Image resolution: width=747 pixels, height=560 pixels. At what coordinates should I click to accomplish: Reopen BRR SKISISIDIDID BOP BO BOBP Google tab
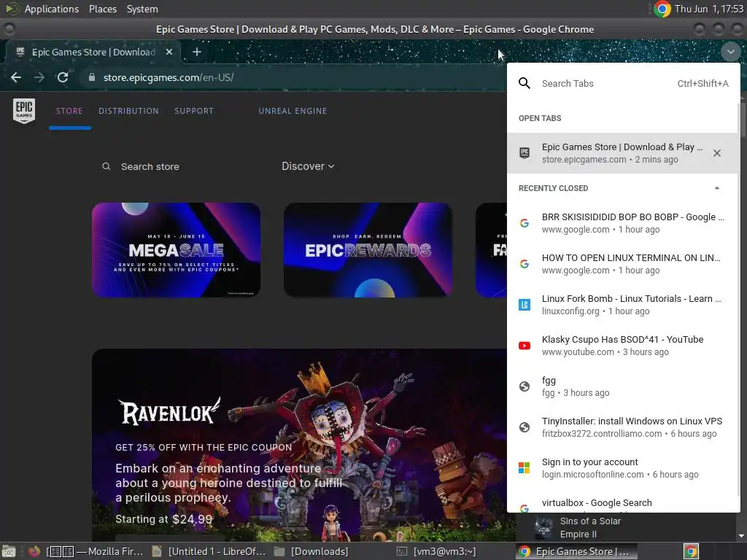click(x=623, y=223)
